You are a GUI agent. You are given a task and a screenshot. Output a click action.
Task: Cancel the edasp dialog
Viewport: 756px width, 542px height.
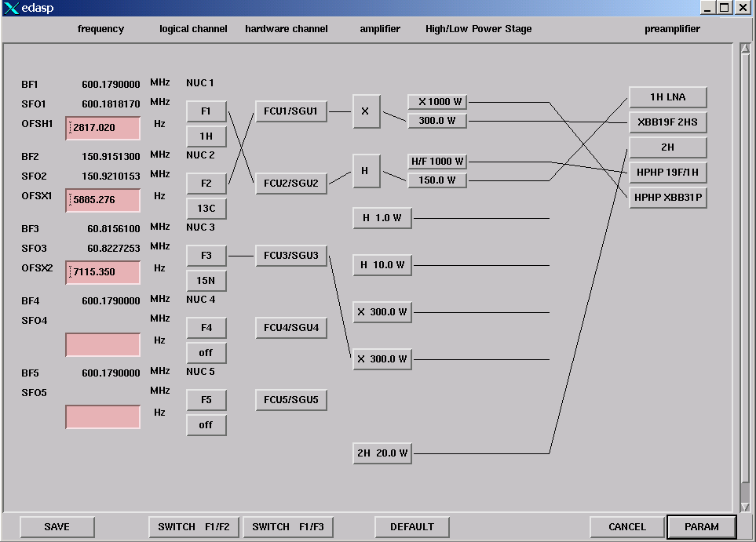(626, 527)
